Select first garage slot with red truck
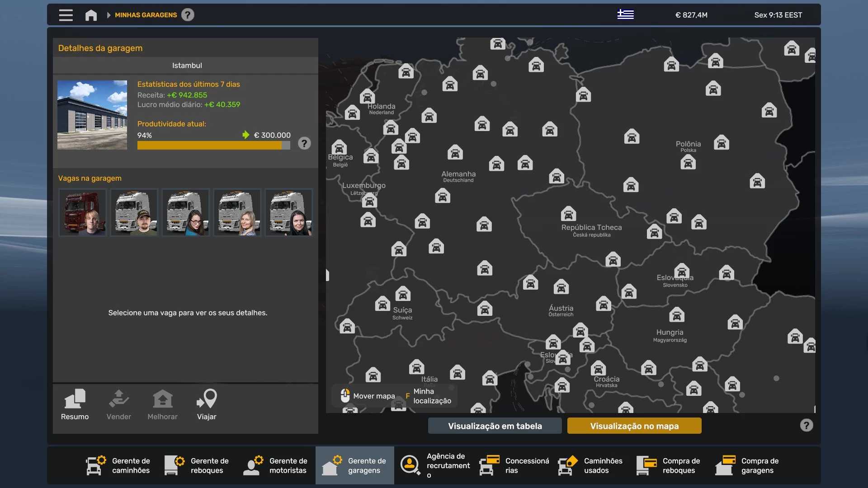 pos(82,212)
